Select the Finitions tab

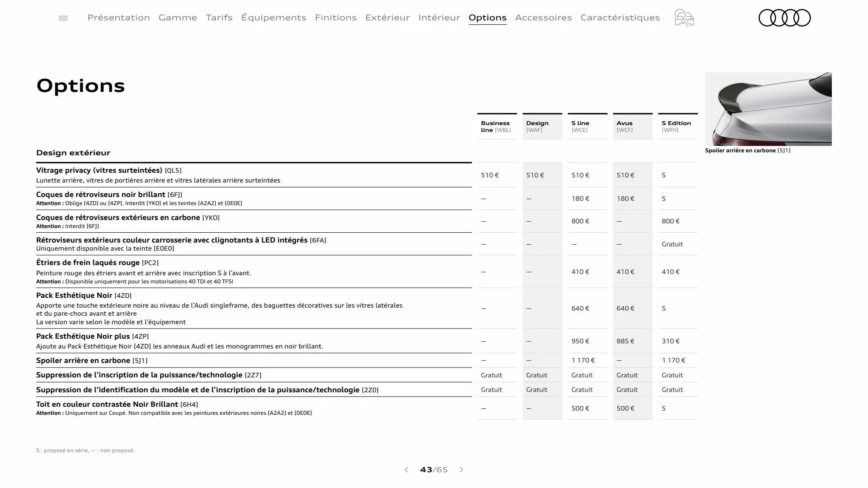(x=336, y=17)
